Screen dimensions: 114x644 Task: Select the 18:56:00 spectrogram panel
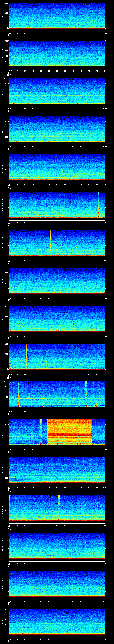point(57,470)
